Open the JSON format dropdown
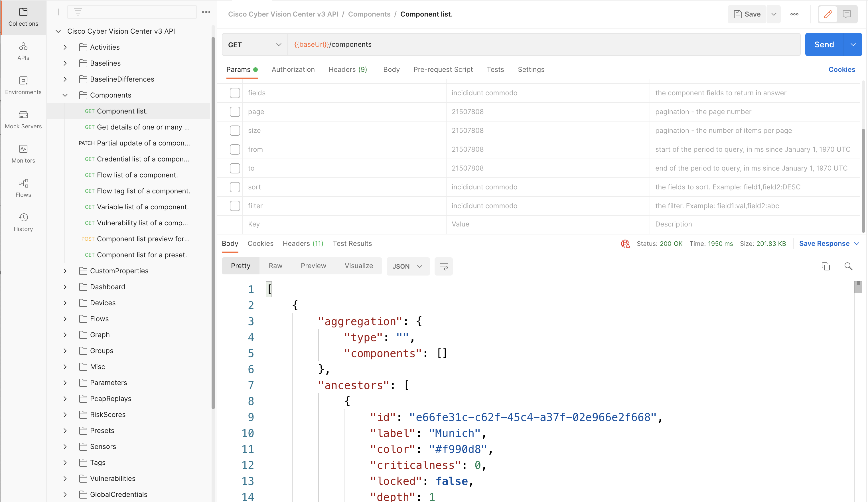868x502 pixels. click(407, 266)
